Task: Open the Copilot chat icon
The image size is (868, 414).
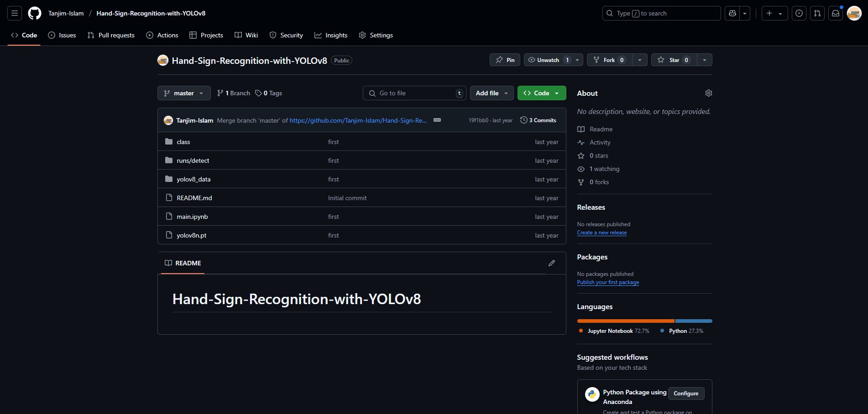Action: click(x=732, y=13)
